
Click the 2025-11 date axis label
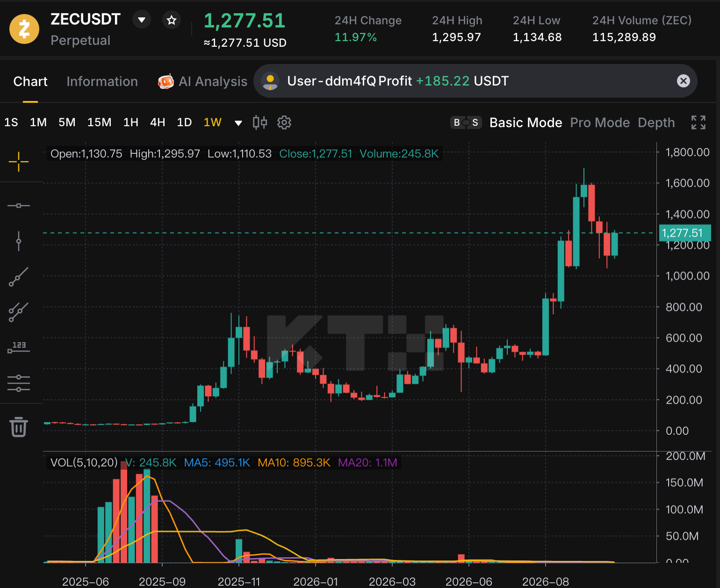pyautogui.click(x=239, y=581)
